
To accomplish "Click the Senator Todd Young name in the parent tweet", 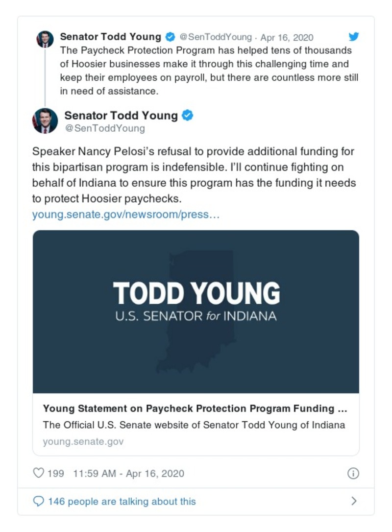I will [110, 37].
